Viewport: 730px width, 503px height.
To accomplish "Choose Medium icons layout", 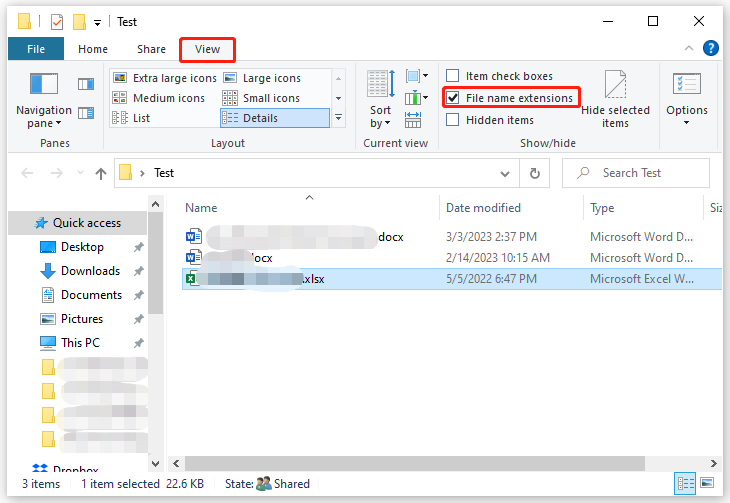I will pos(159,98).
